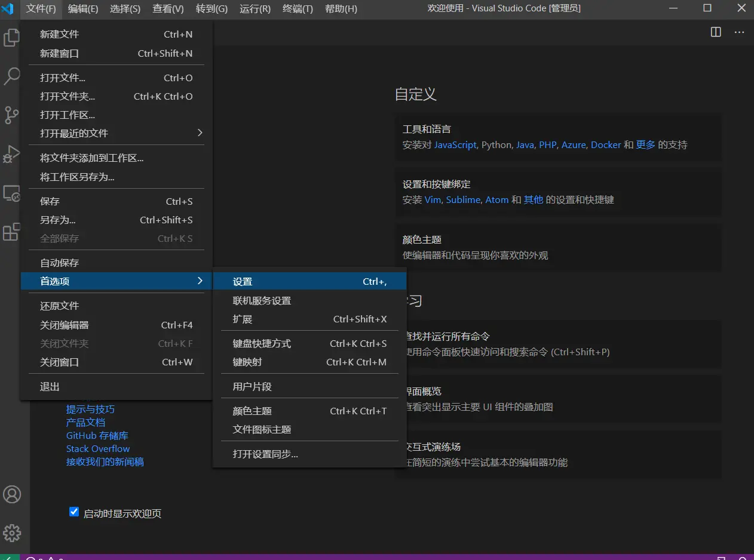
Task: Open the 选择(S) menu
Action: tap(125, 8)
